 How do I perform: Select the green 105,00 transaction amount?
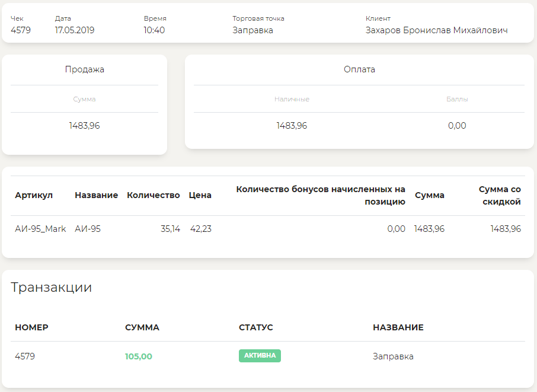coord(139,356)
